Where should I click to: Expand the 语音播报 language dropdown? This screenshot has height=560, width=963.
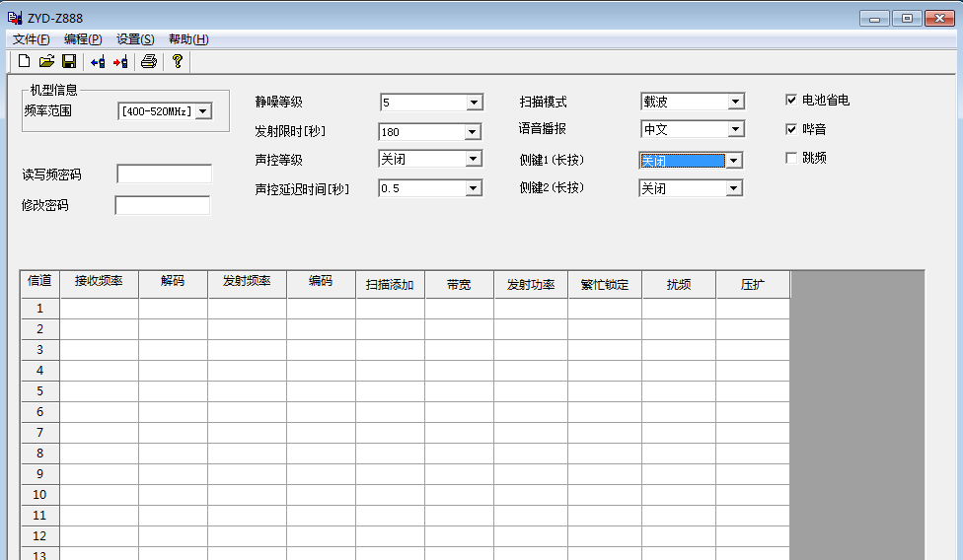pyautogui.click(x=735, y=129)
